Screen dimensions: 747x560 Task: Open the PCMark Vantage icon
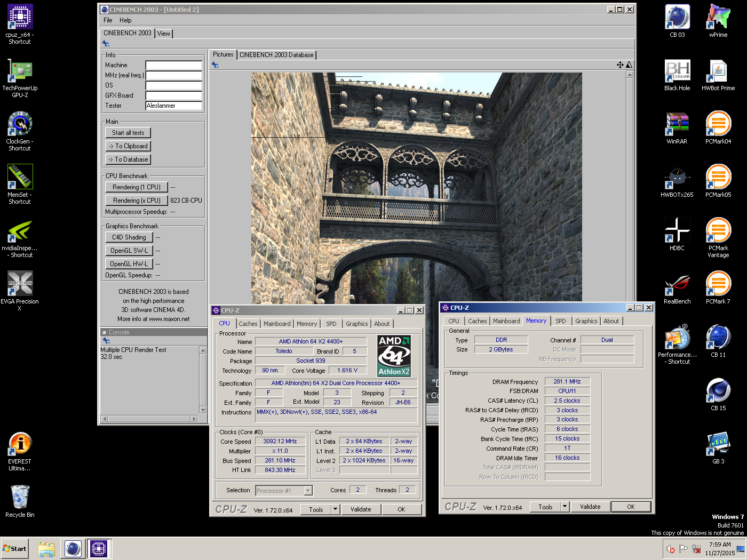718,237
